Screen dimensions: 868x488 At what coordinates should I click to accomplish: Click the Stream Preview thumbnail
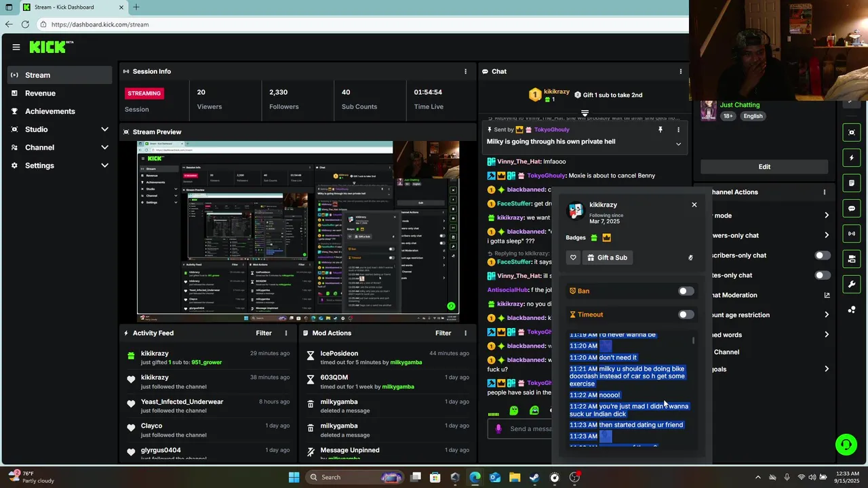(298, 231)
